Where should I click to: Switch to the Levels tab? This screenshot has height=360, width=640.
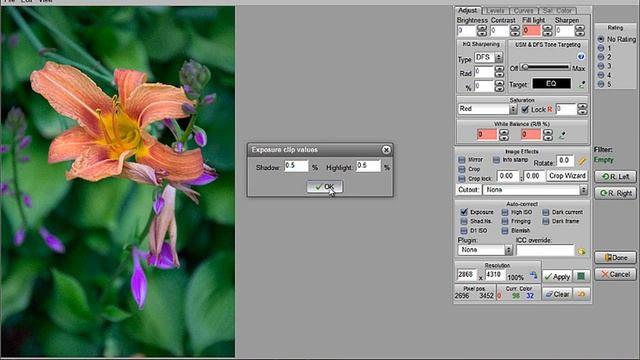coord(496,11)
